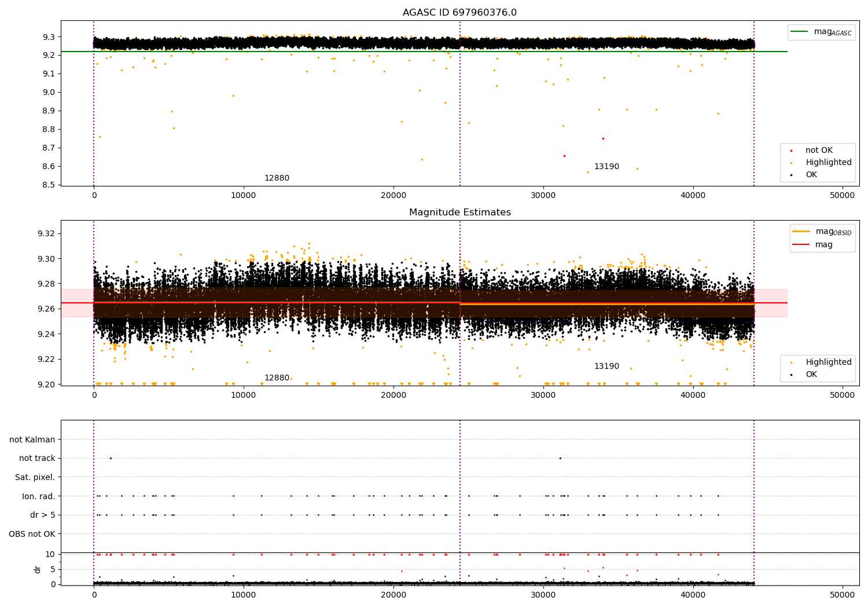Click the red 'mag' legend entry
The height and width of the screenshot is (608, 868).
coord(824,244)
